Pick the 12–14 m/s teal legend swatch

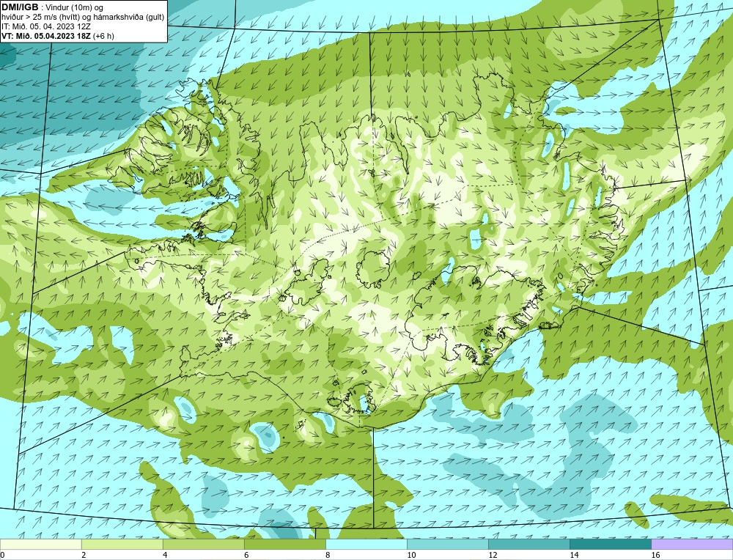[529, 545]
